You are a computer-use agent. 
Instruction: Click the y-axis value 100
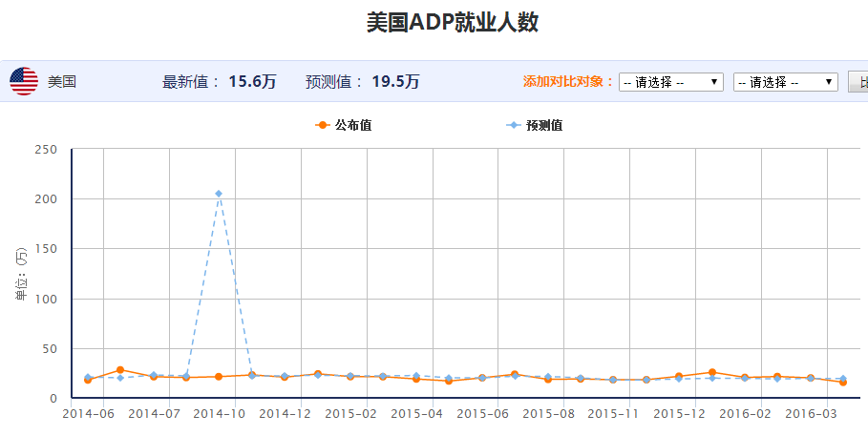(46, 300)
